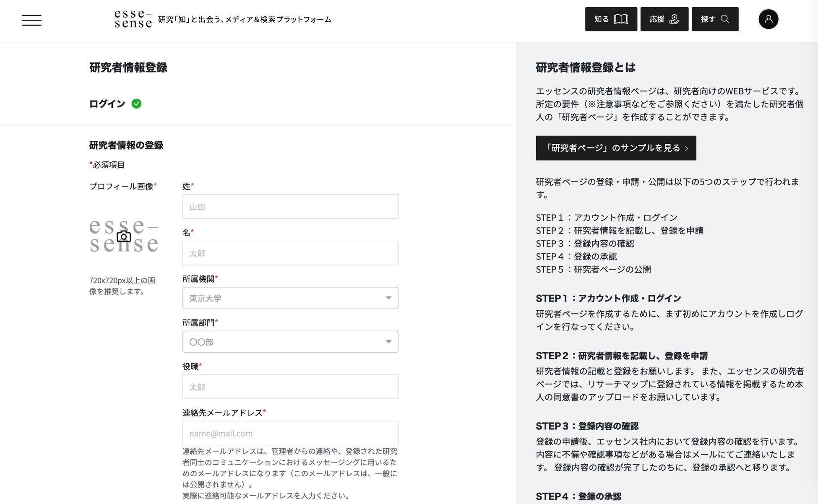Click the camera icon to upload photo
Image resolution: width=818 pixels, height=504 pixels.
click(124, 236)
